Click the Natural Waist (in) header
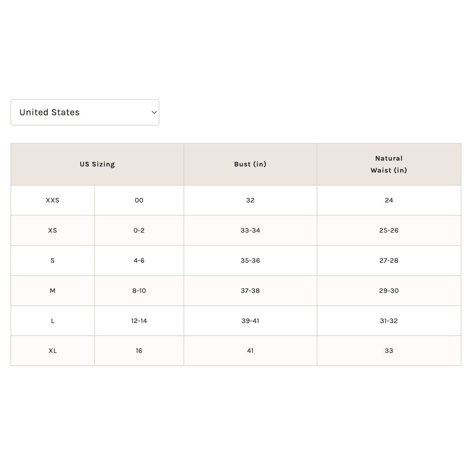This screenshot has height=476, width=476. click(x=389, y=164)
